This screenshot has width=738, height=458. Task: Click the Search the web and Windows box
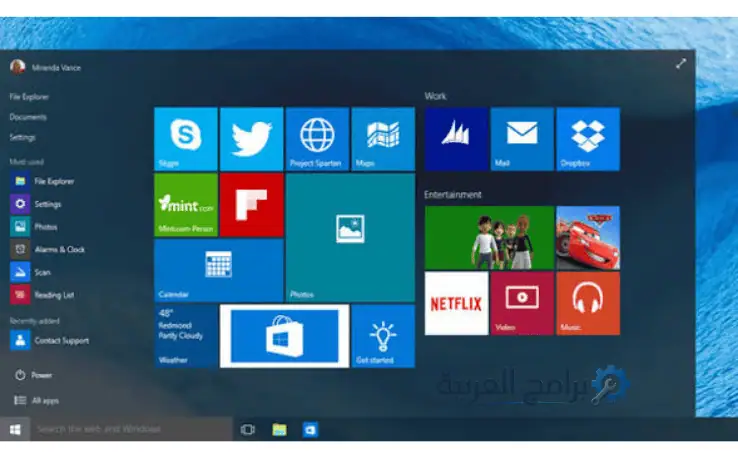pyautogui.click(x=131, y=429)
